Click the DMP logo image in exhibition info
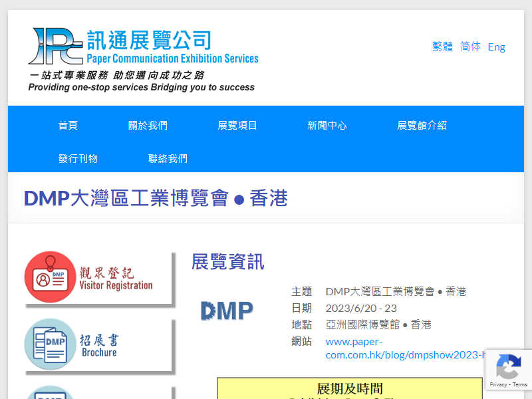Screen dimensions: 532x399 click(227, 311)
